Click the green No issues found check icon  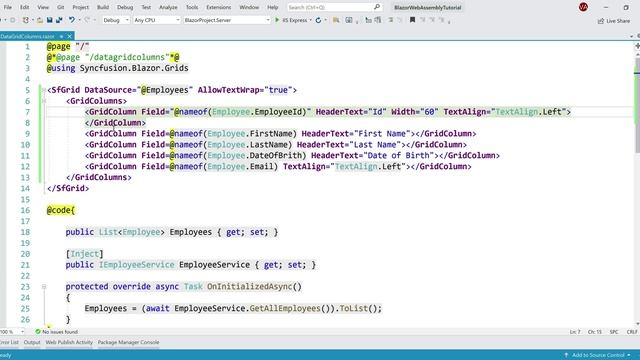point(38,332)
